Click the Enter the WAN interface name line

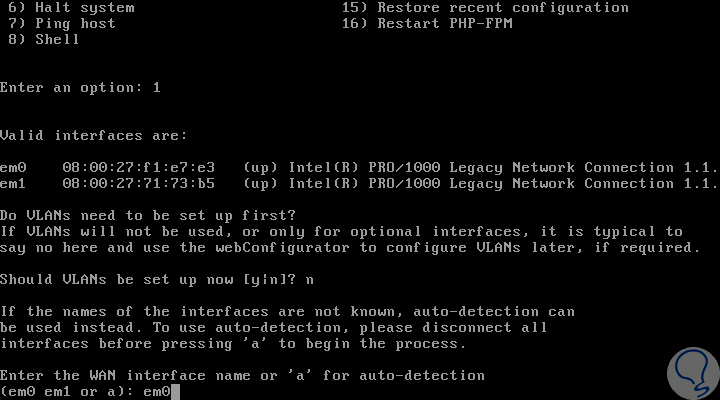click(x=242, y=376)
